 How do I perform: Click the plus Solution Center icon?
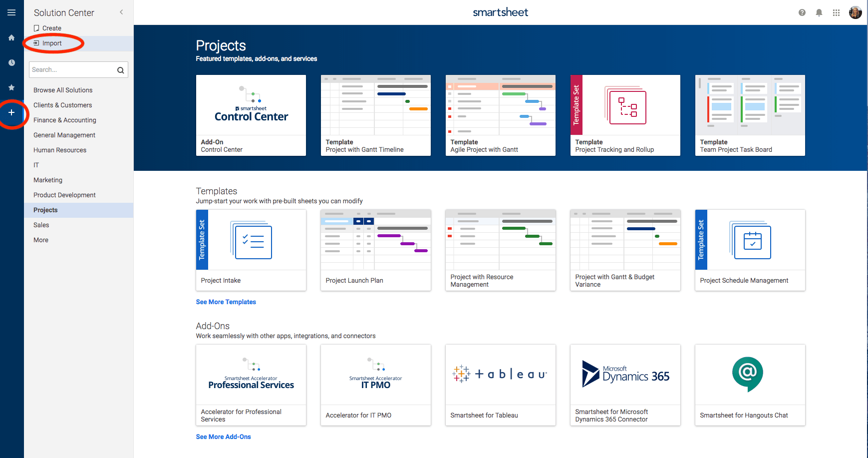(11, 113)
